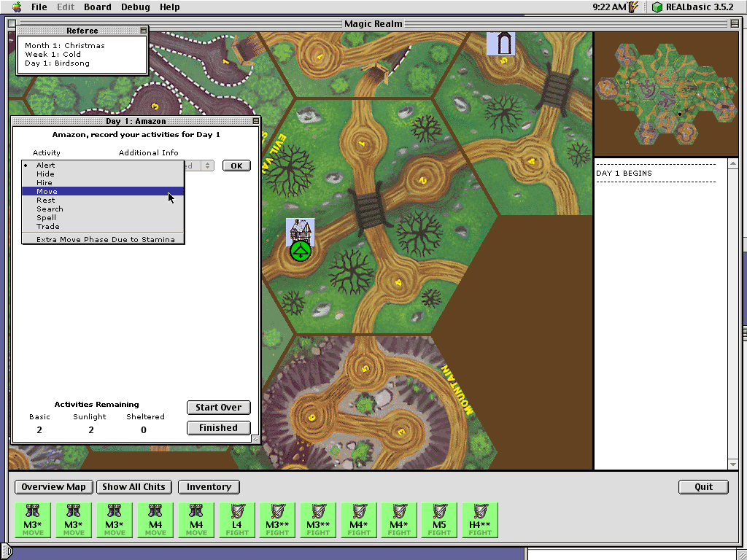Image resolution: width=747 pixels, height=560 pixels.
Task: Select the first M4 MOVE chit
Action: [155, 520]
